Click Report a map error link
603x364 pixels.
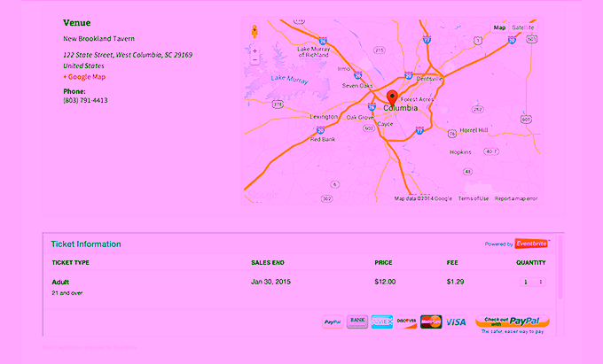click(x=516, y=198)
